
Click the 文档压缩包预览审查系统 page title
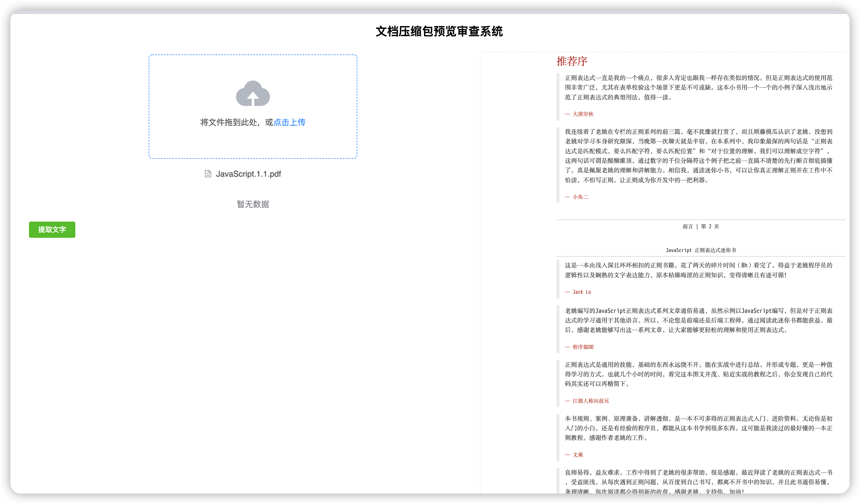point(439,31)
